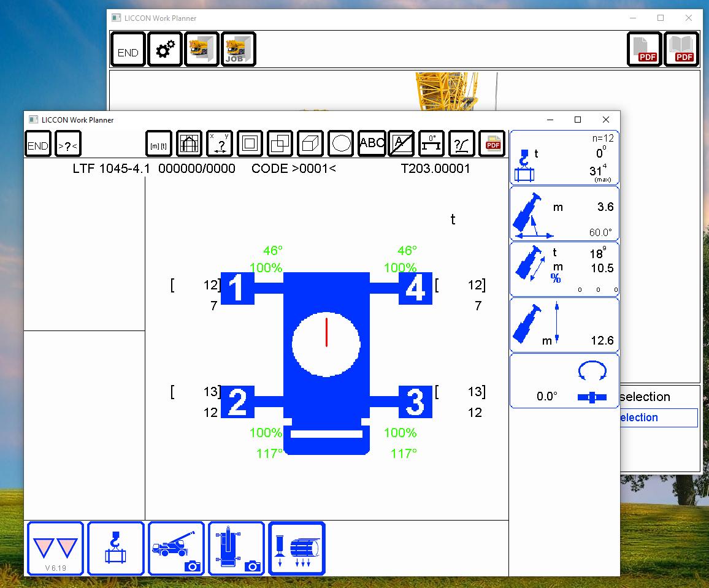Export PDF from front window toolbar
This screenshot has width=709, height=588.
(x=492, y=143)
